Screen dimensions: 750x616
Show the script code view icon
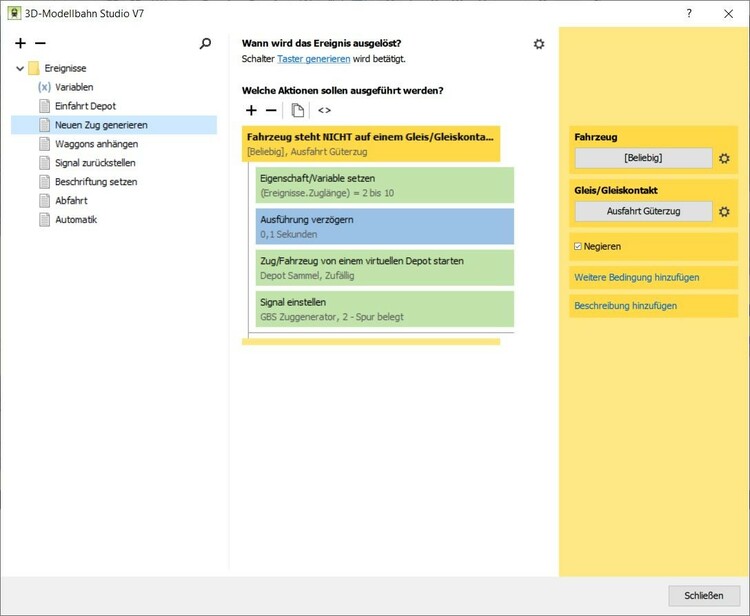tap(324, 110)
